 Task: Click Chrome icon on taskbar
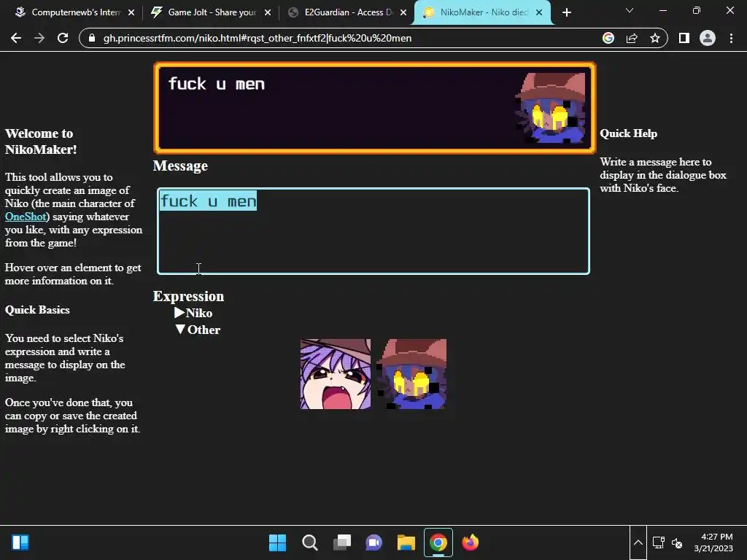[x=438, y=542]
